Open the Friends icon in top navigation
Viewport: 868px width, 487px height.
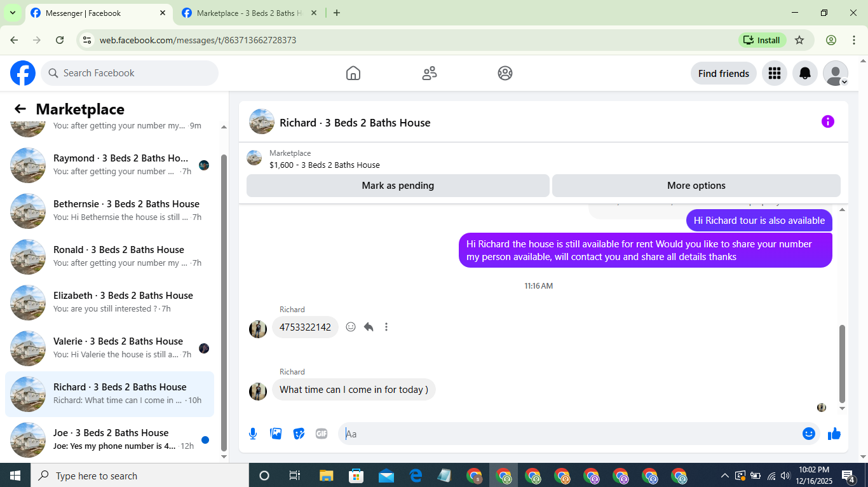[430, 73]
